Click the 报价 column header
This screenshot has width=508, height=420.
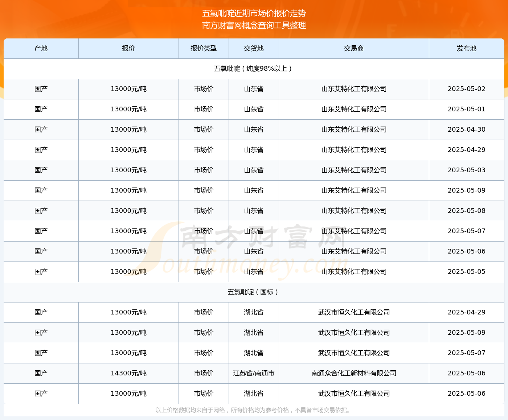point(128,48)
